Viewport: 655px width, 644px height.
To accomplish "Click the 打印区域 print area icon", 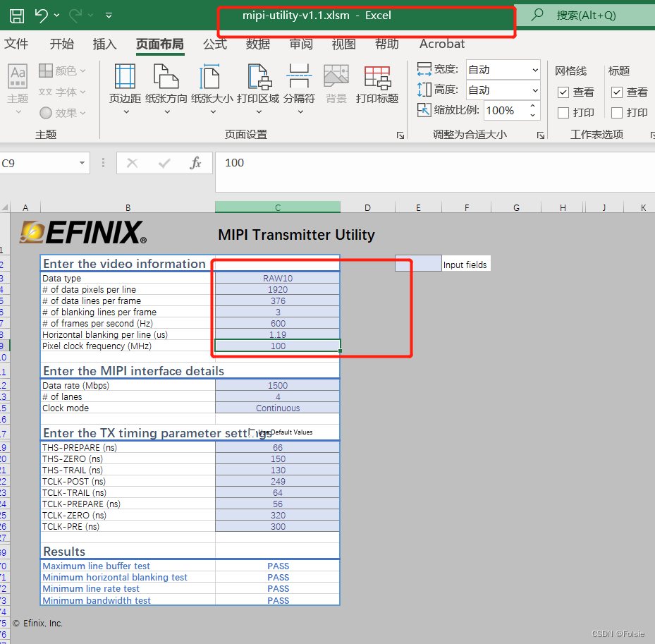I will pos(259,76).
